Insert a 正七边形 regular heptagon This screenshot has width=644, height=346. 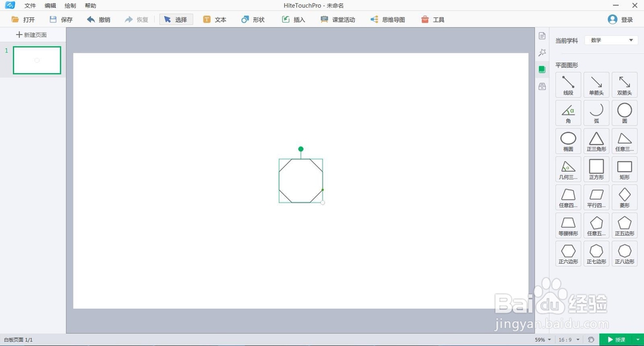596,253
